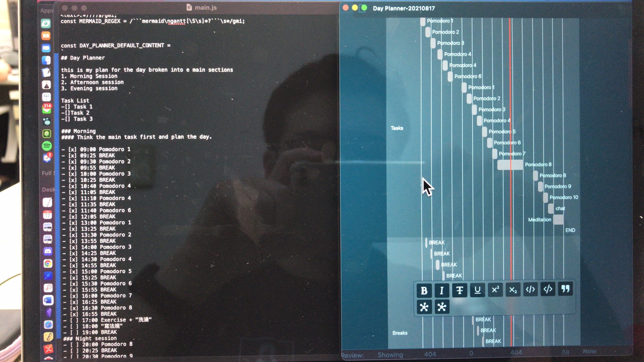The image size is (644, 362).
Task: Apply bold formatting with the B icon
Action: tap(424, 290)
